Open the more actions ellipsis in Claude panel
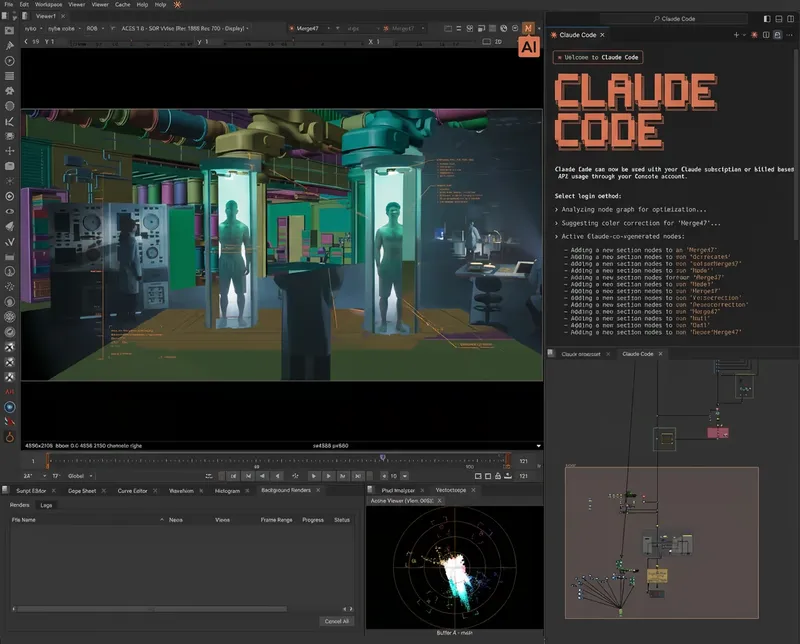This screenshot has height=644, width=800. [x=791, y=34]
